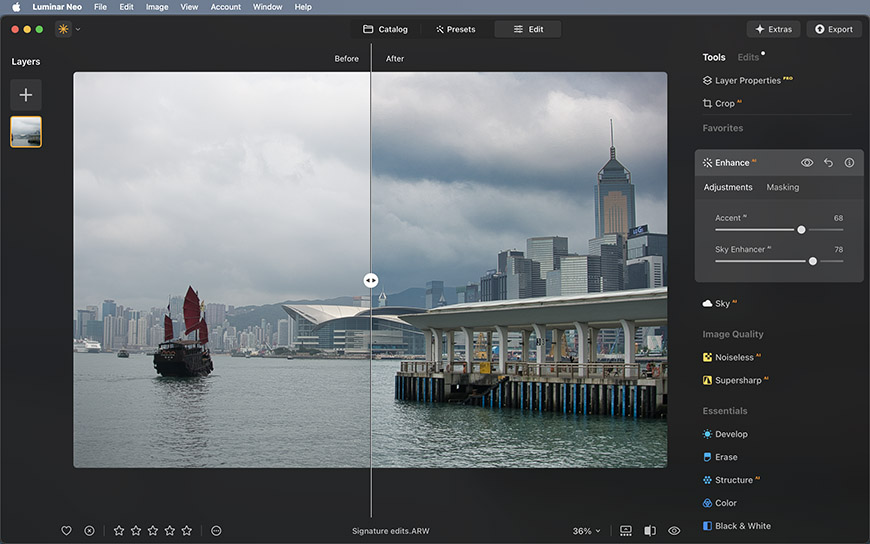870x544 pixels.
Task: Reset Enhance adjustments with undo arrow
Action: pyautogui.click(x=828, y=163)
